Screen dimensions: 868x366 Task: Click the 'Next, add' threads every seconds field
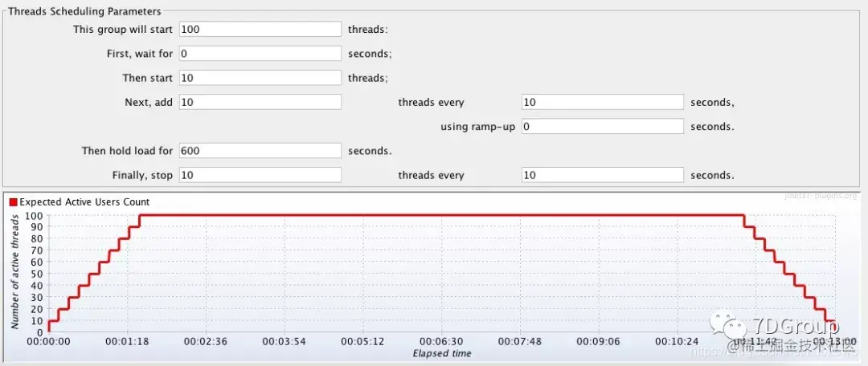tap(603, 102)
